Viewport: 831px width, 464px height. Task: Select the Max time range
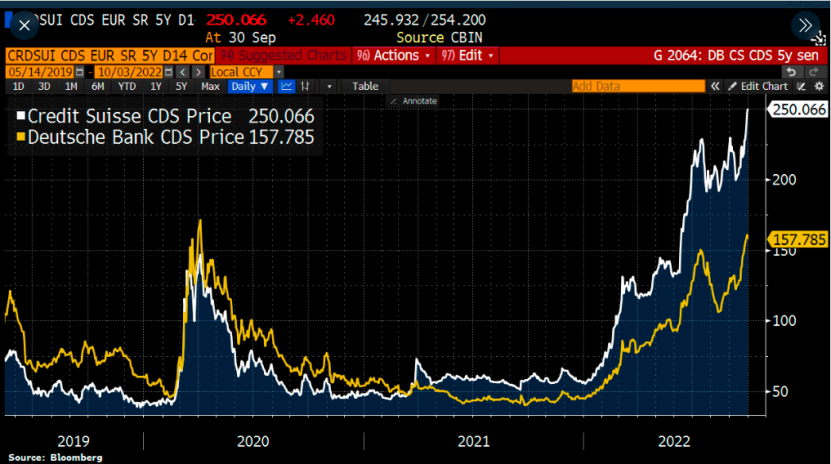tap(210, 86)
